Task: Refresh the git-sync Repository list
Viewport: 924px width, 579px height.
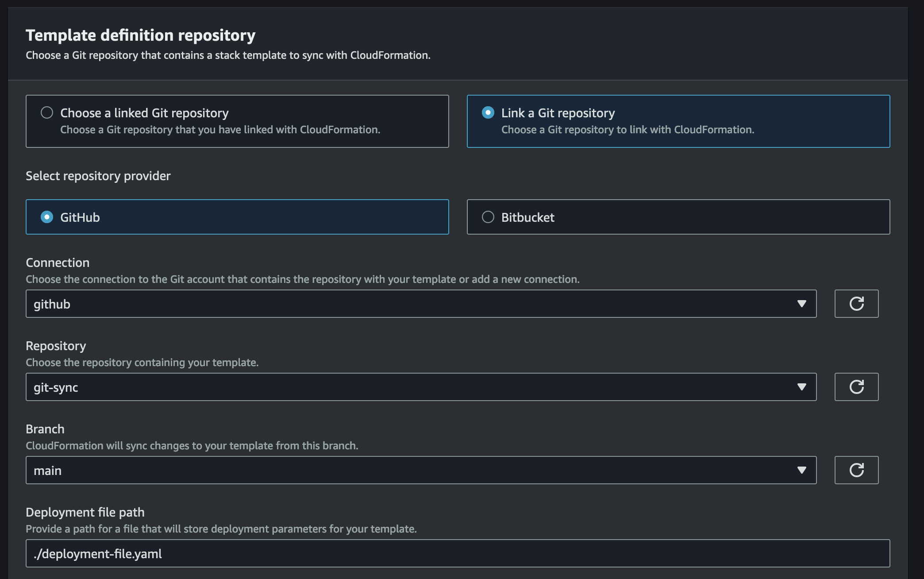Action: coord(856,387)
